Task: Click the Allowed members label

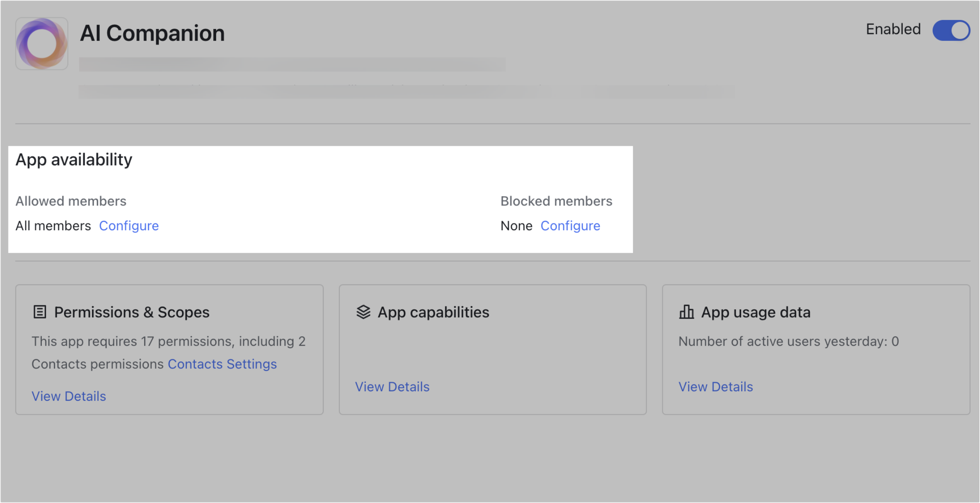Action: (x=71, y=201)
